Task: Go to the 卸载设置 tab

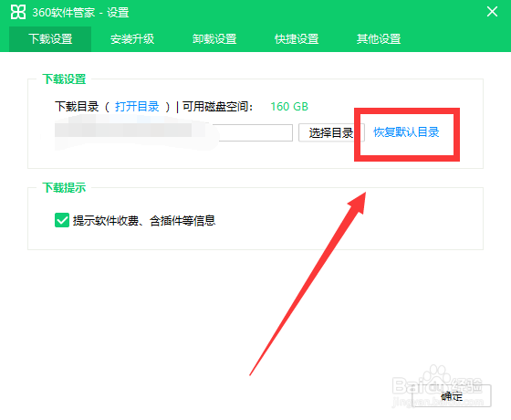Action: click(x=214, y=38)
